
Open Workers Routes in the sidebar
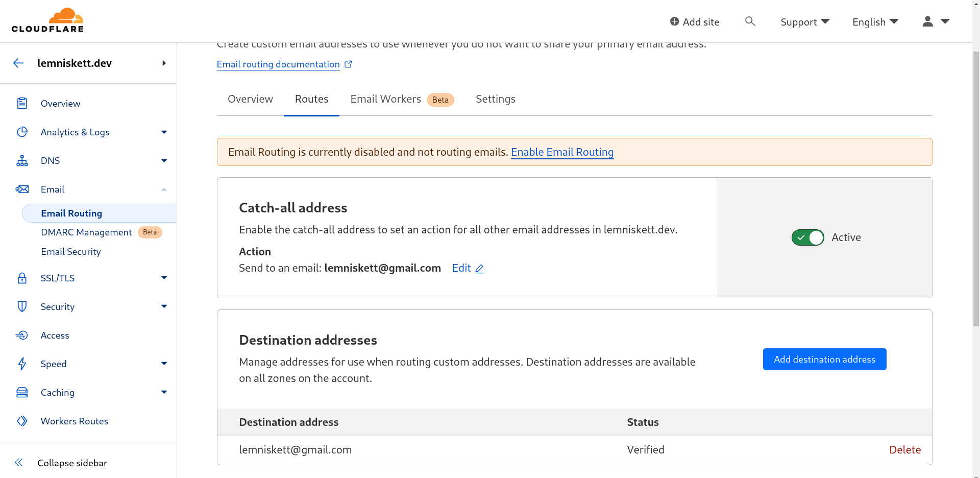[x=75, y=421]
